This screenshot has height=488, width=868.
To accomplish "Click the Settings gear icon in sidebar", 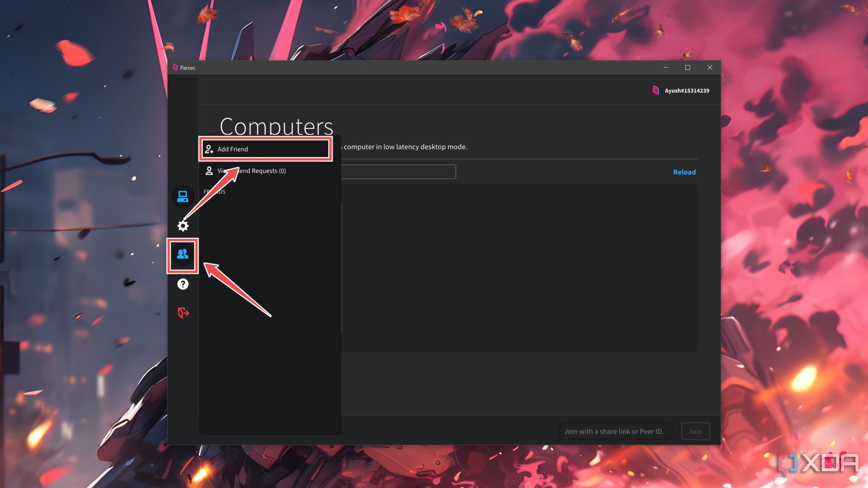I will click(x=183, y=225).
